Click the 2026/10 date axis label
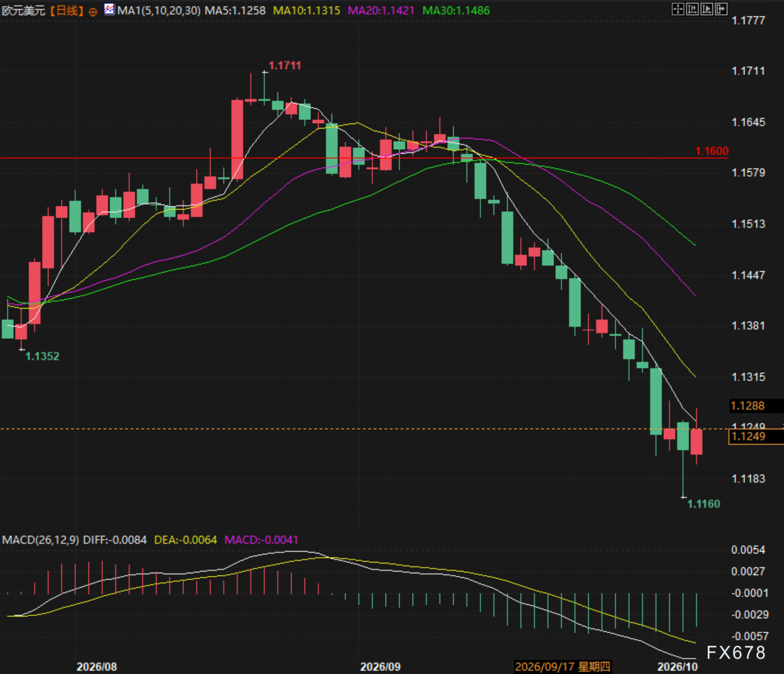Image resolution: width=784 pixels, height=674 pixels. tap(677, 667)
